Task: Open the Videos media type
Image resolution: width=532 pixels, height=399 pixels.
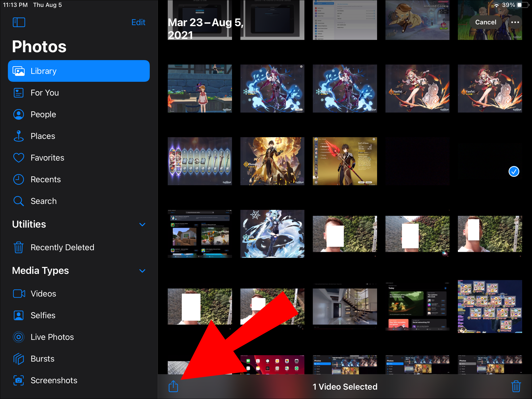Action: [43, 294]
